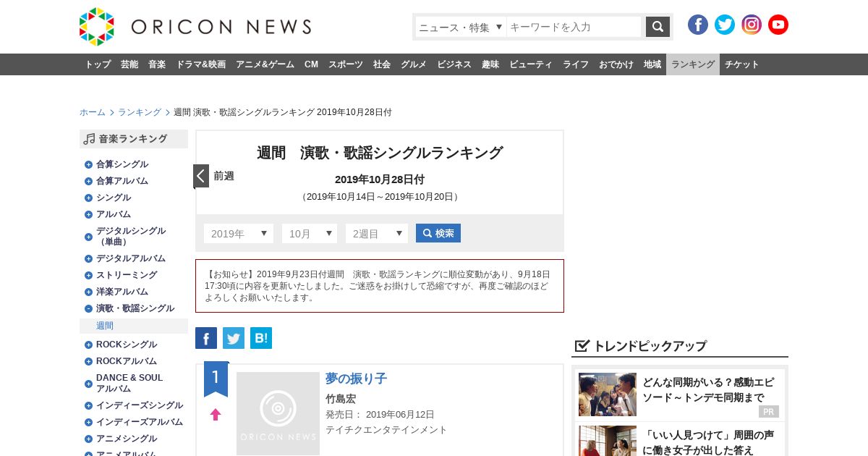868x456 pixels.
Task: Open the 音楽 navigation item
Action: pos(157,64)
